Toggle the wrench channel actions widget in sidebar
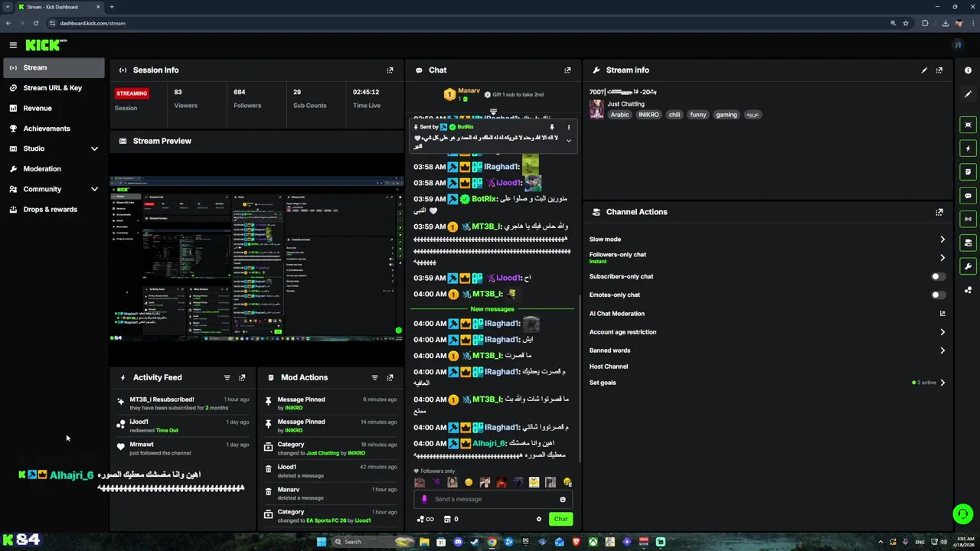Screen dimensions: 980x551 [969, 266]
